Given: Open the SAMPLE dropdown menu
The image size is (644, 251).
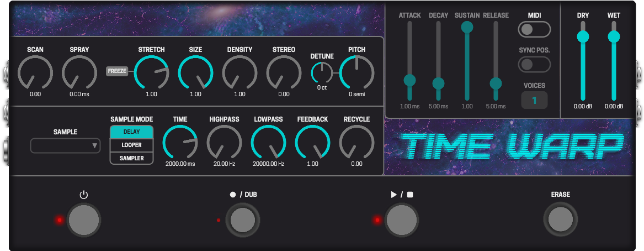Looking at the screenshot, I should (x=66, y=146).
